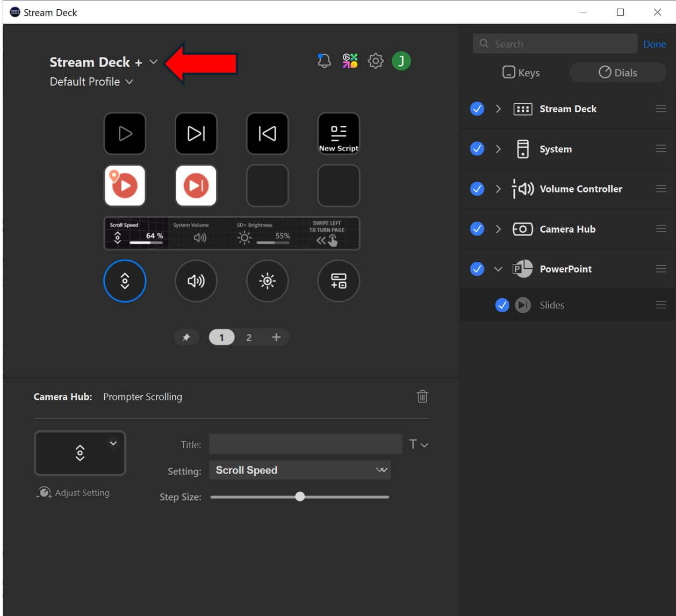Select the Prompter Scrolling dial

(125, 281)
